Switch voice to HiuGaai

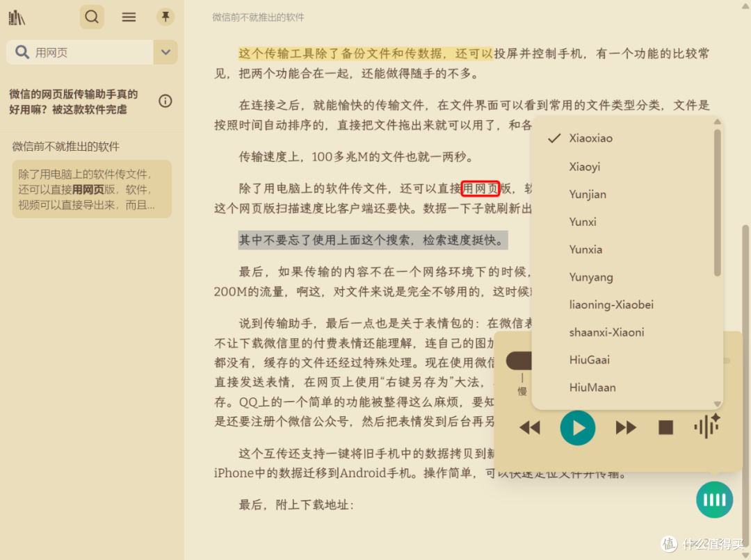(x=590, y=359)
